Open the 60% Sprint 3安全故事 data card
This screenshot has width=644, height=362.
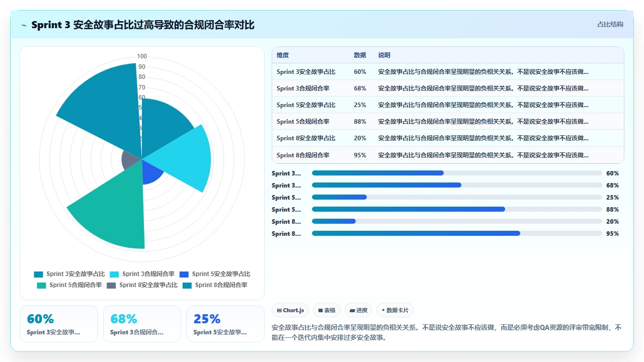[59, 324]
